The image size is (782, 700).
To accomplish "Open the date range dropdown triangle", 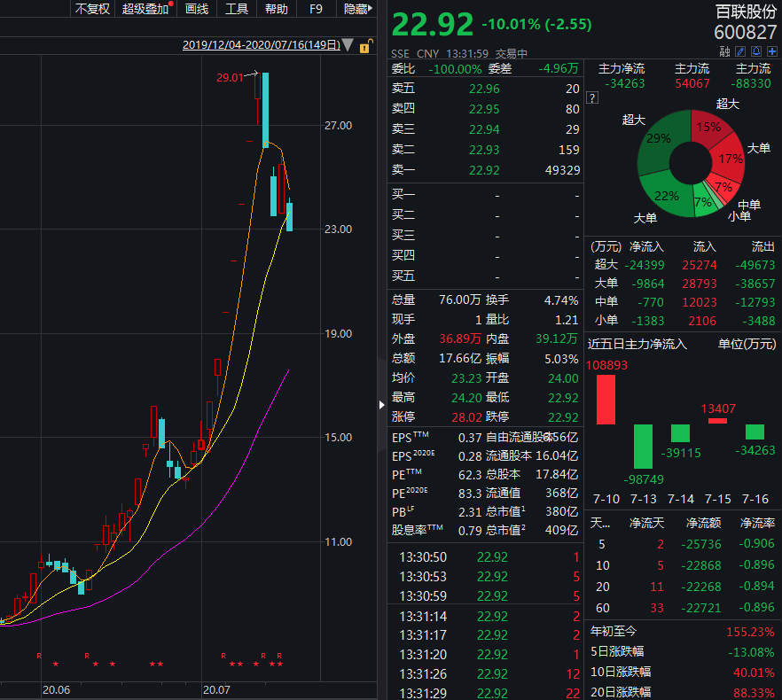I will coord(348,44).
